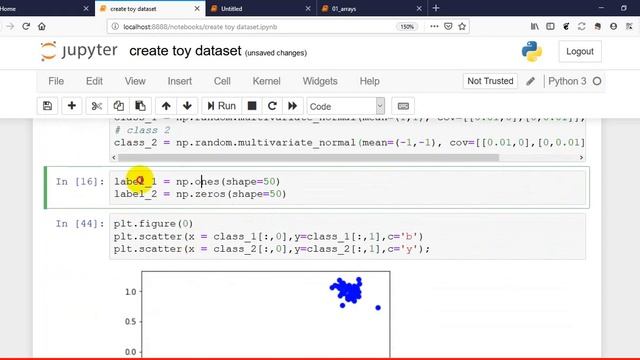This screenshot has height=360, width=640.
Task: Open page actions three-dots menu
Action: (x=434, y=27)
